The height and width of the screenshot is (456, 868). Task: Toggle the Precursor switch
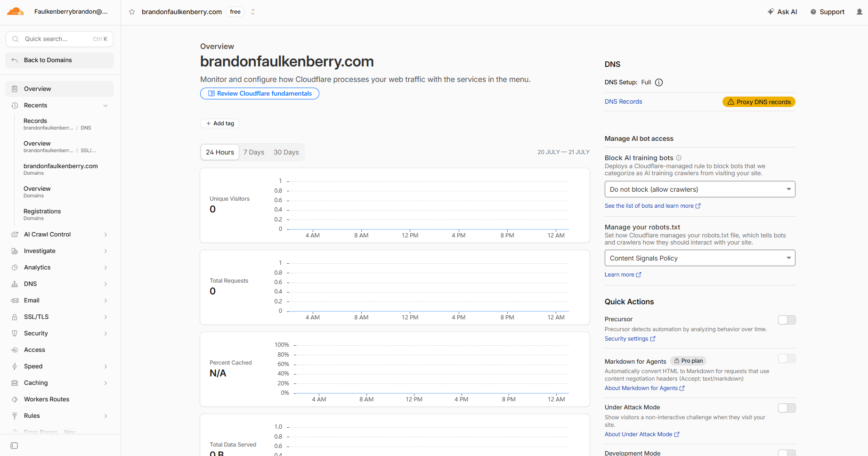tap(787, 320)
